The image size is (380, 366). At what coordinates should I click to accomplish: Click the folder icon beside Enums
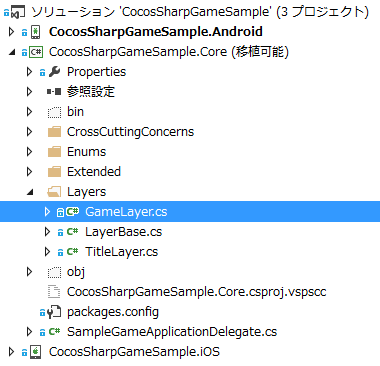pyautogui.click(x=54, y=152)
